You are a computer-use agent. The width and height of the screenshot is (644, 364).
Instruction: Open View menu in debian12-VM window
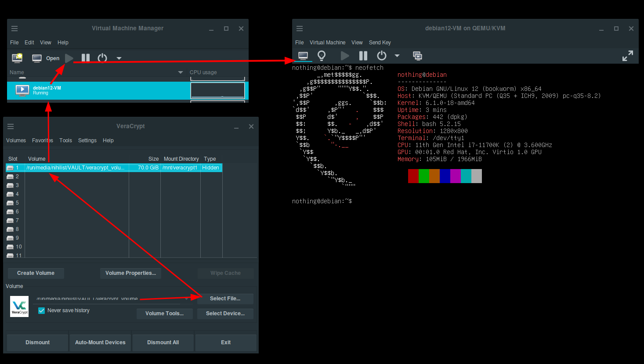tap(357, 43)
